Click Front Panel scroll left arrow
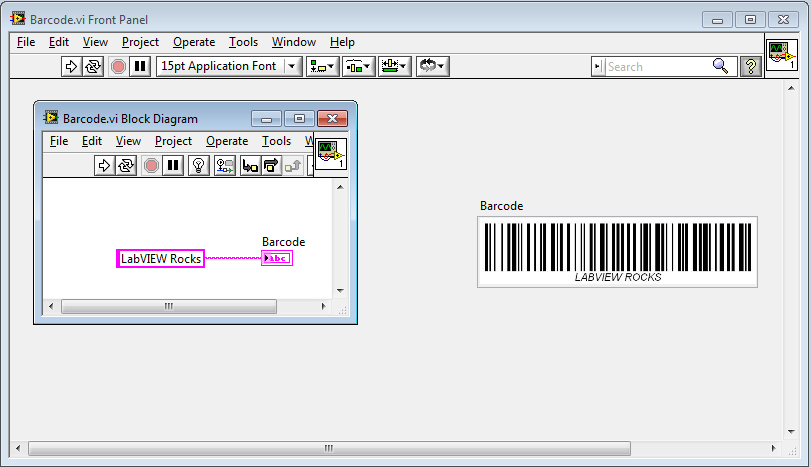811x467 pixels. coord(18,448)
